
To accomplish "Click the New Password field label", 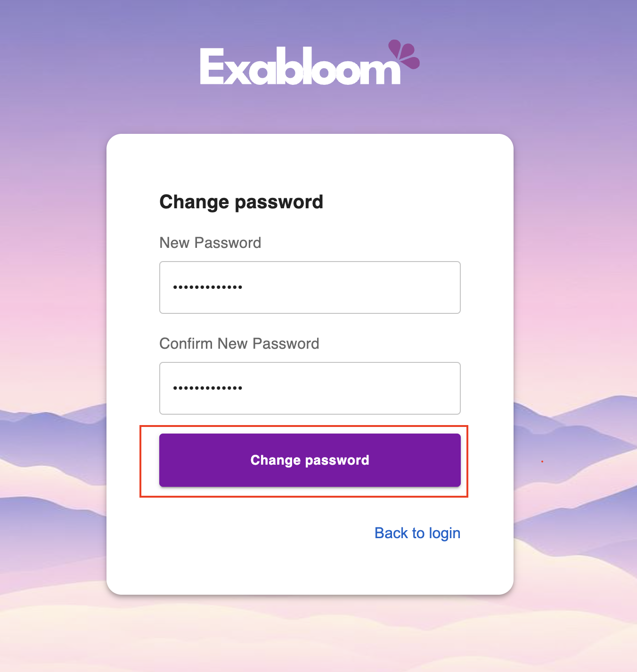I will [x=210, y=243].
